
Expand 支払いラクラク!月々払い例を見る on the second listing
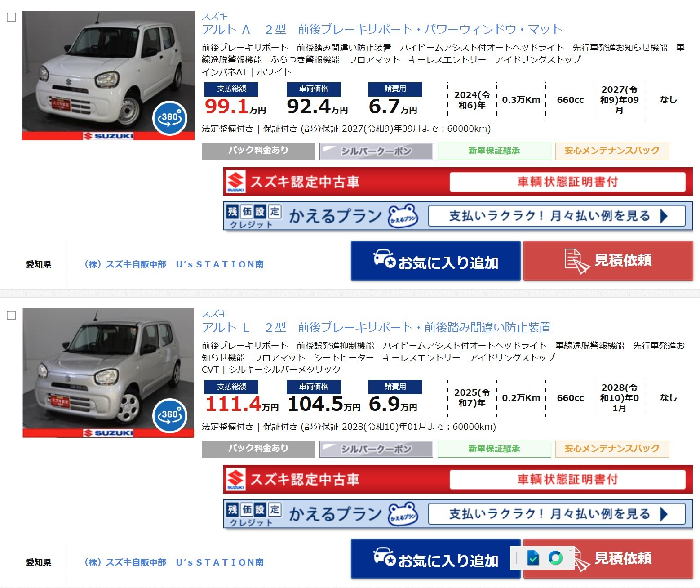pyautogui.click(x=557, y=514)
